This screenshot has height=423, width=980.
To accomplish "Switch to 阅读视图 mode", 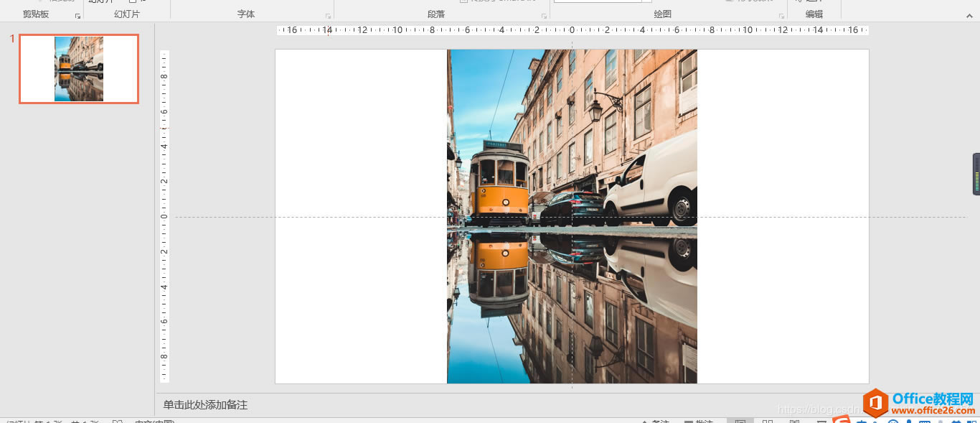I will point(793,419).
